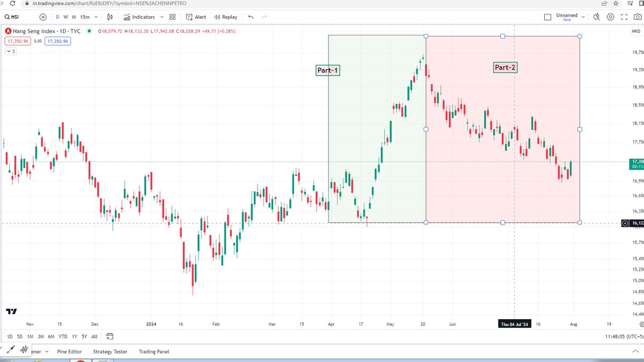Expand the drawing tools chevron near Screener
The width and height of the screenshot is (644, 362).
click(x=46, y=351)
